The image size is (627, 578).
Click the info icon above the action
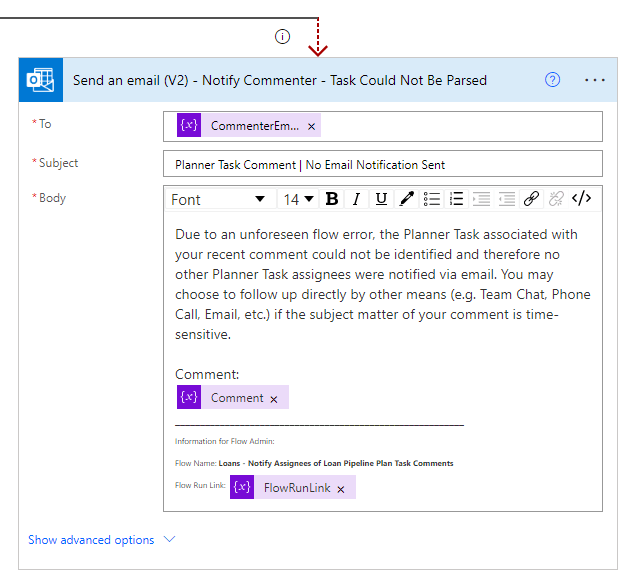pos(282,37)
